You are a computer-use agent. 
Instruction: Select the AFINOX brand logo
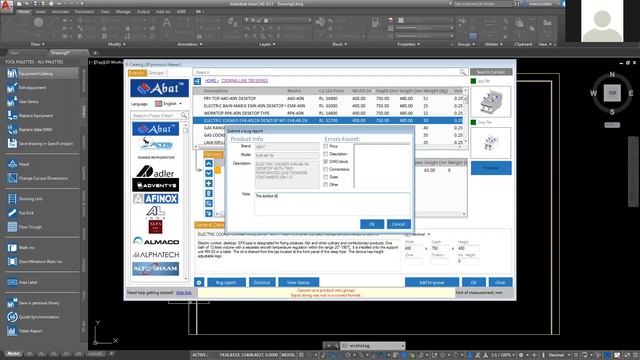(156, 199)
